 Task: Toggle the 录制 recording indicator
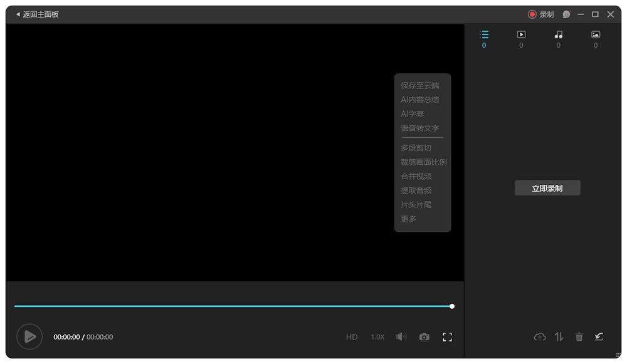click(x=542, y=14)
